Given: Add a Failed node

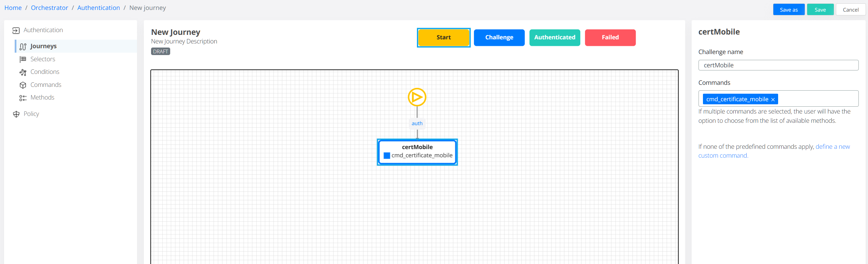Looking at the screenshot, I should coord(610,38).
